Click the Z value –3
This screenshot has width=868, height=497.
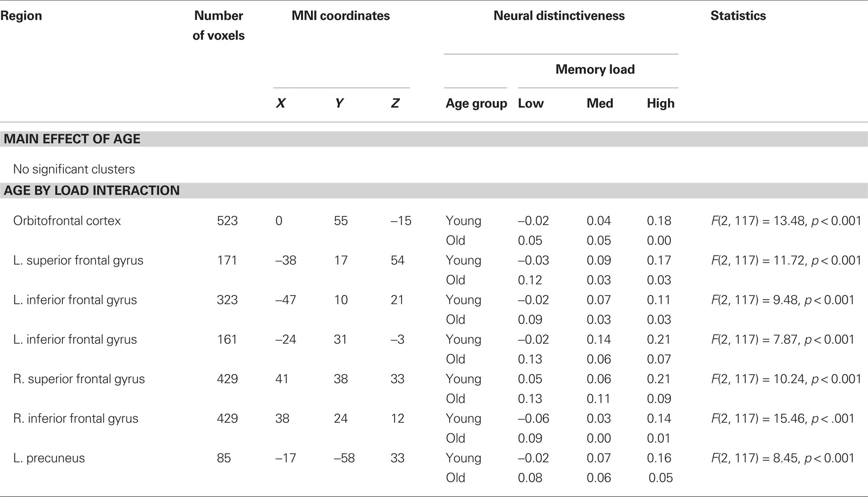click(398, 340)
